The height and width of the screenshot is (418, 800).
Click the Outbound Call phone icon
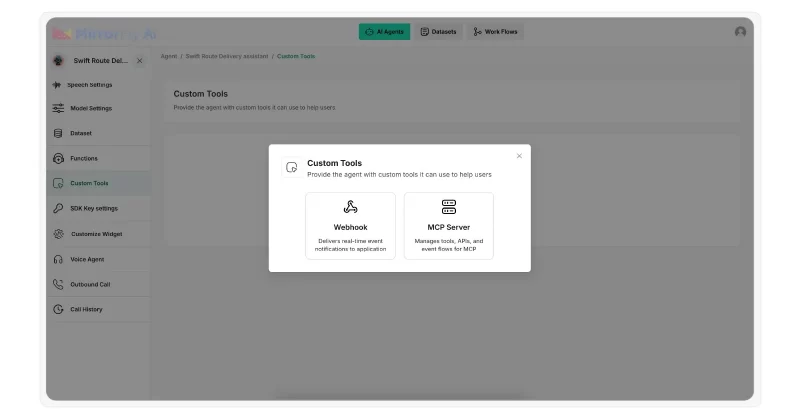click(x=58, y=284)
